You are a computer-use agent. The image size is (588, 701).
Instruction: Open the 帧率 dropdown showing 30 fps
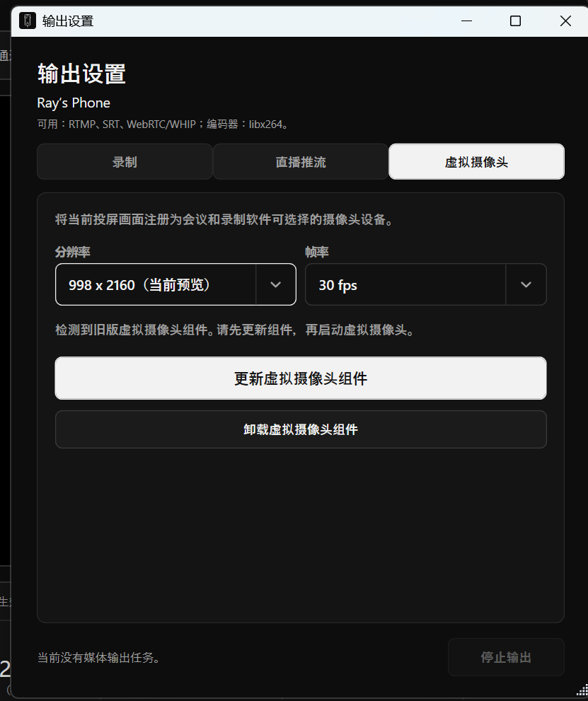pyautogui.click(x=426, y=284)
